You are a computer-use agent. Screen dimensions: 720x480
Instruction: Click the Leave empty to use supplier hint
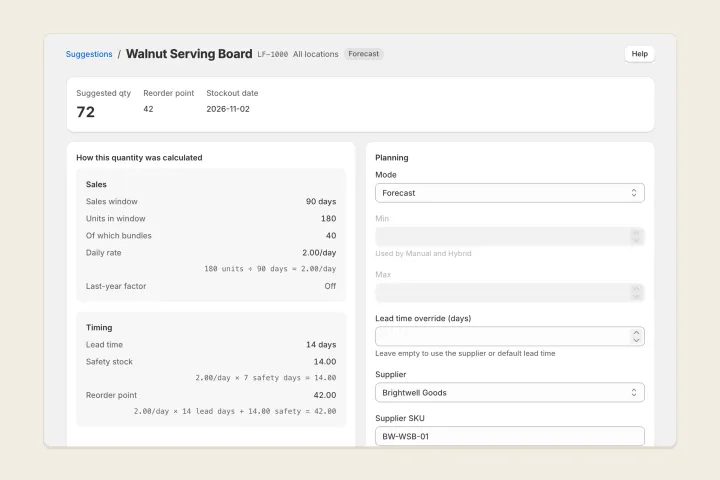[x=465, y=354]
